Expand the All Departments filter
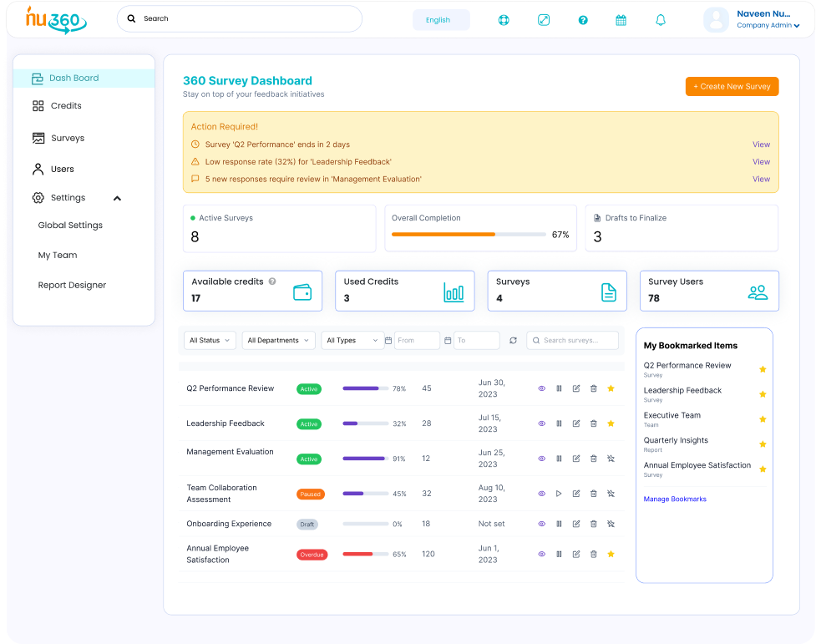The height and width of the screenshot is (644, 816). 278,341
